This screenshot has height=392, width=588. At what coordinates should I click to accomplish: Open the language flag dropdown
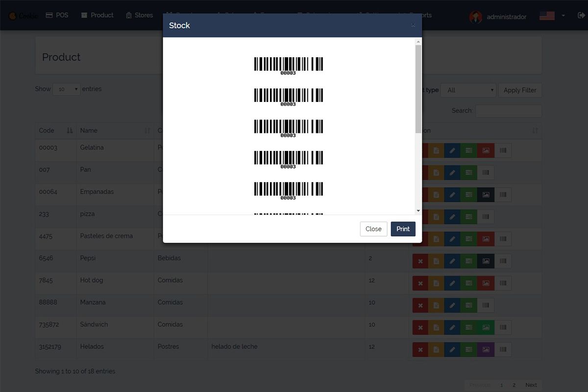click(552, 16)
